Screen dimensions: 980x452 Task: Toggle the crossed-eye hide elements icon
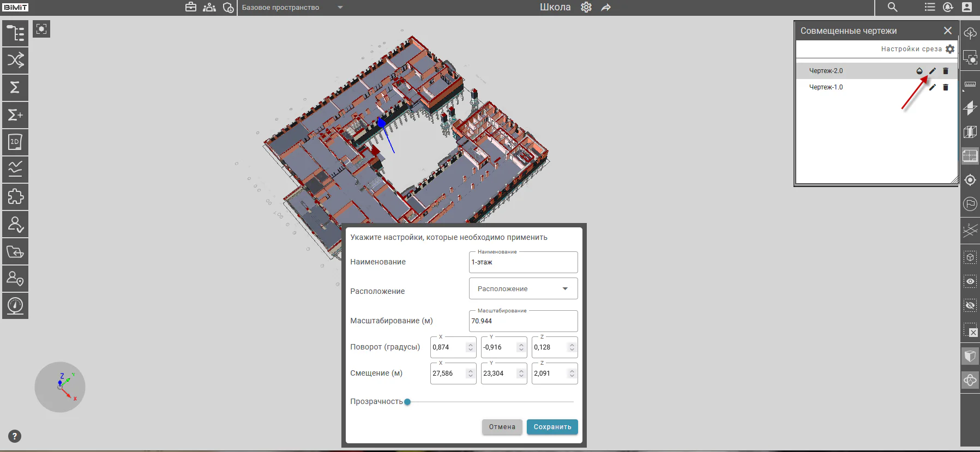click(x=970, y=305)
